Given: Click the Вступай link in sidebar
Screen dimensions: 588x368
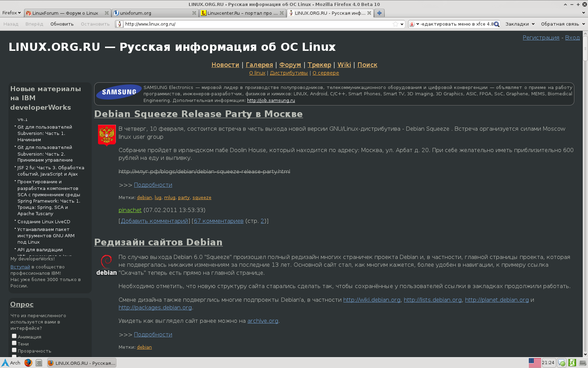Looking at the screenshot, I should coord(20,267).
